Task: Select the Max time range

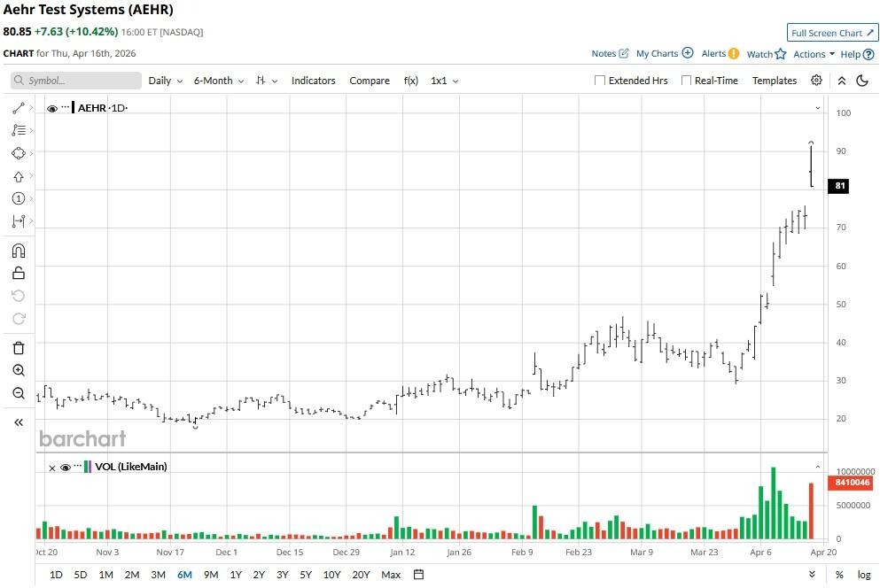Action: [x=391, y=575]
